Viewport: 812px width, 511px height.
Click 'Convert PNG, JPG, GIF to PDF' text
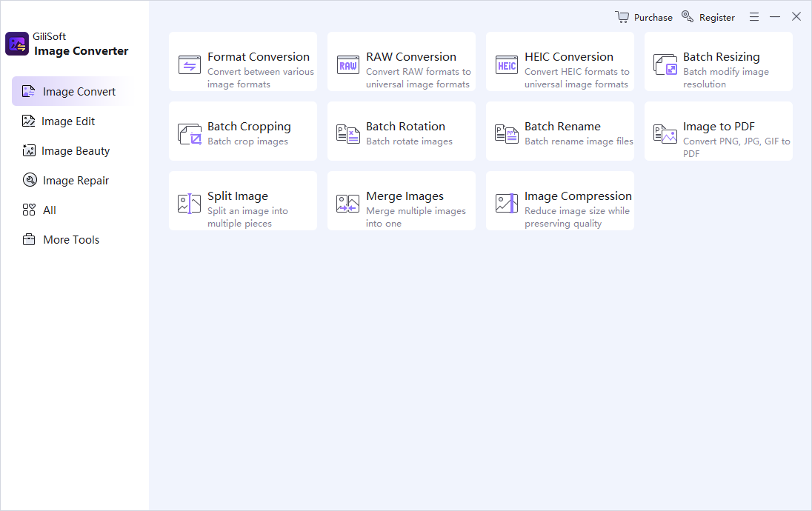coord(736,147)
